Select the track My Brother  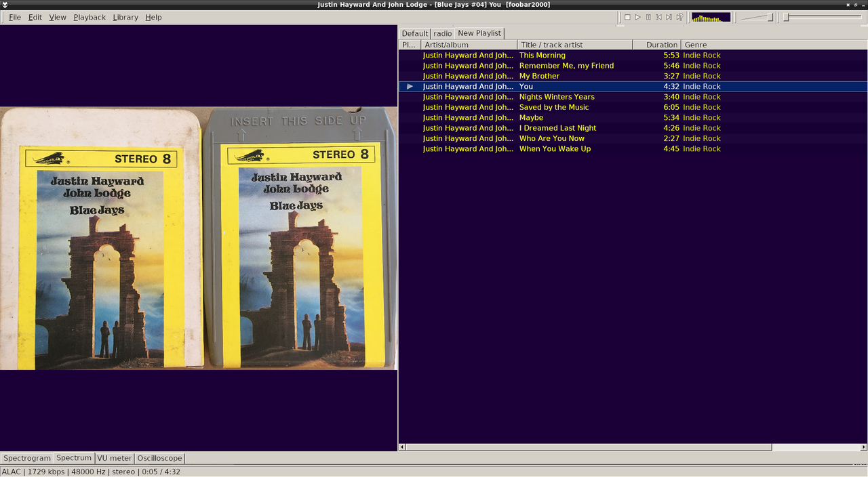tap(633, 76)
